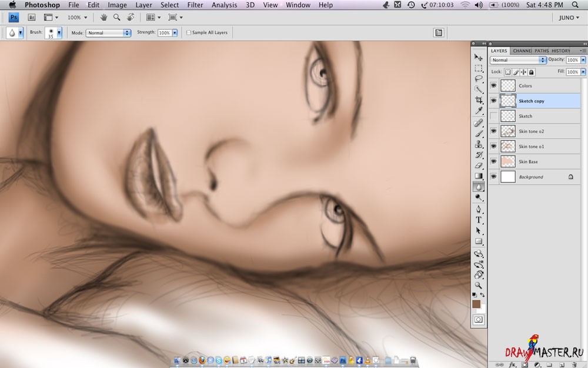588x368 pixels.
Task: Select the Move tool
Action: (x=479, y=58)
